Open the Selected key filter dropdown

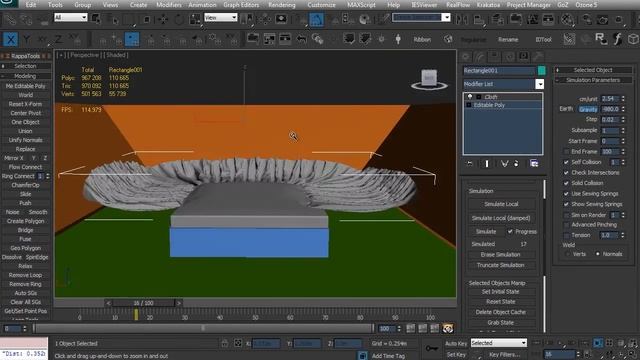pos(499,343)
